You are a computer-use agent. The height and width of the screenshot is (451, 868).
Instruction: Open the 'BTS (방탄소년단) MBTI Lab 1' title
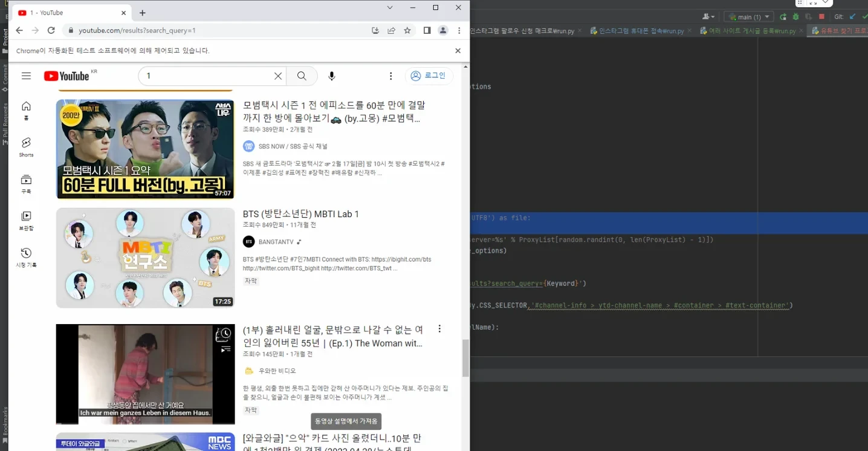pos(301,214)
